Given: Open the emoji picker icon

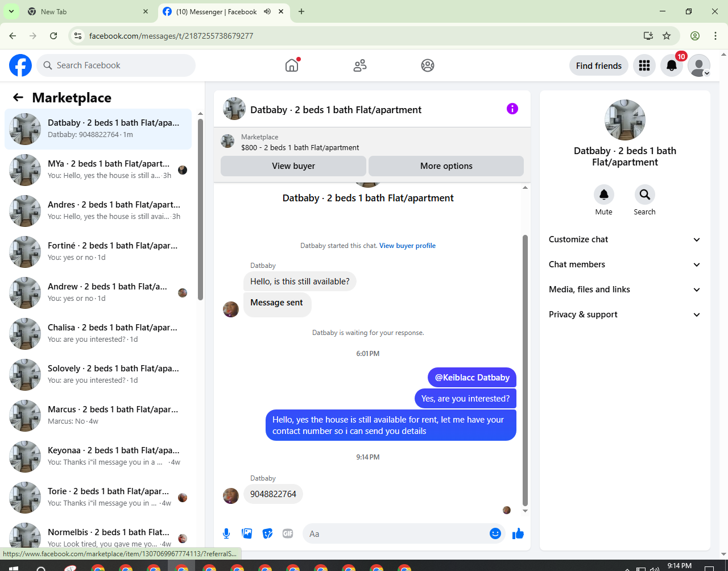Looking at the screenshot, I should 495,533.
